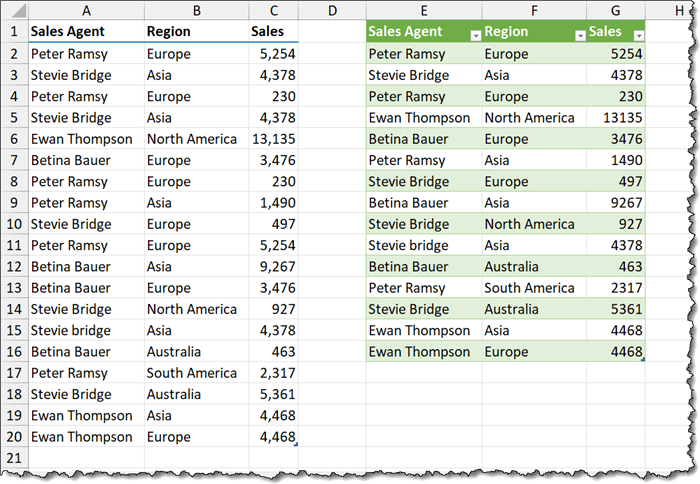Screen dimensions: 700x484
Task: Select the 5,361 value in column C
Action: click(x=273, y=394)
